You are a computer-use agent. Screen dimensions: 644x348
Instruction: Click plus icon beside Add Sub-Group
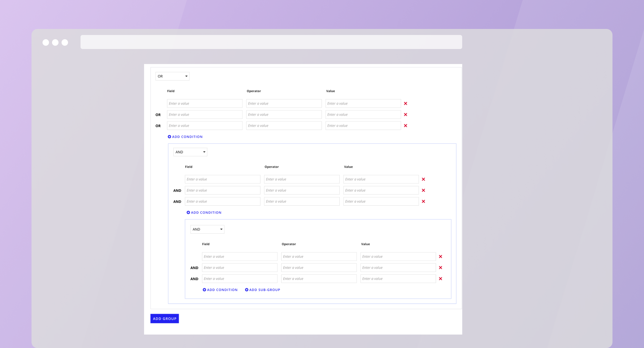click(247, 290)
